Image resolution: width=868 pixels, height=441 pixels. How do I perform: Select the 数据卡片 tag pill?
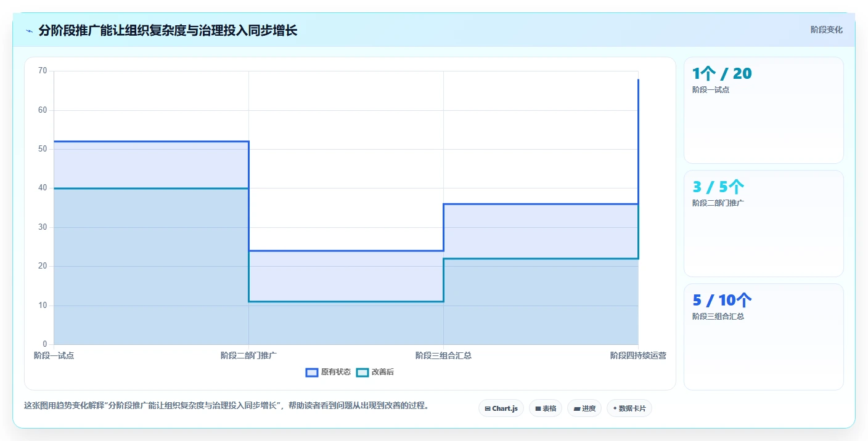629,408
